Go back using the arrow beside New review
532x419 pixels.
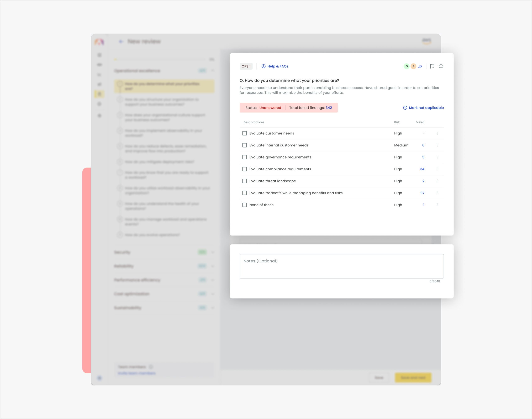point(121,41)
